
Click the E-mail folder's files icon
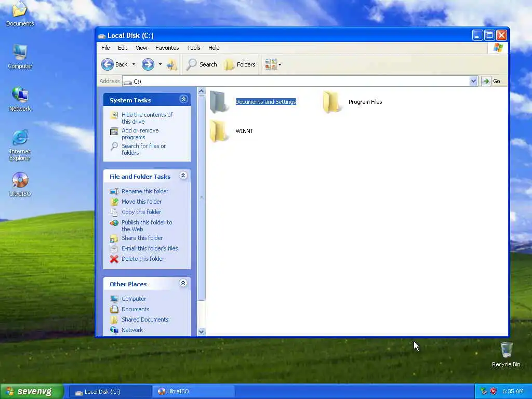(x=114, y=249)
